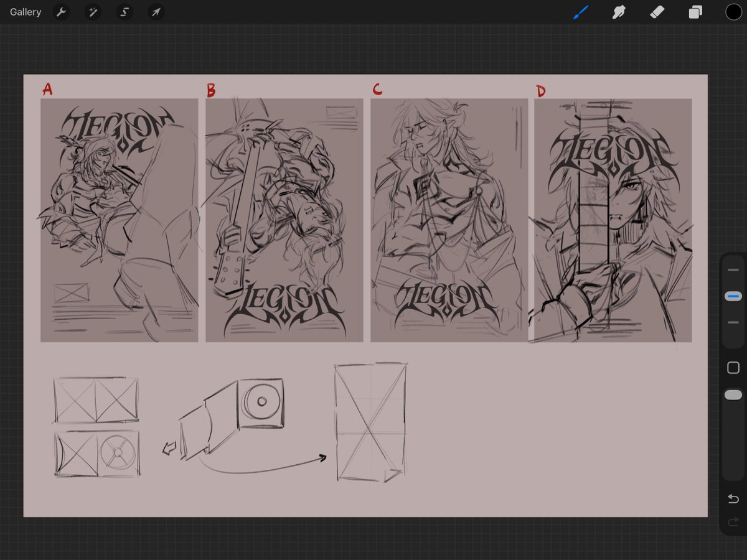Tap thumbnail sketch B on canvas

tap(284, 220)
